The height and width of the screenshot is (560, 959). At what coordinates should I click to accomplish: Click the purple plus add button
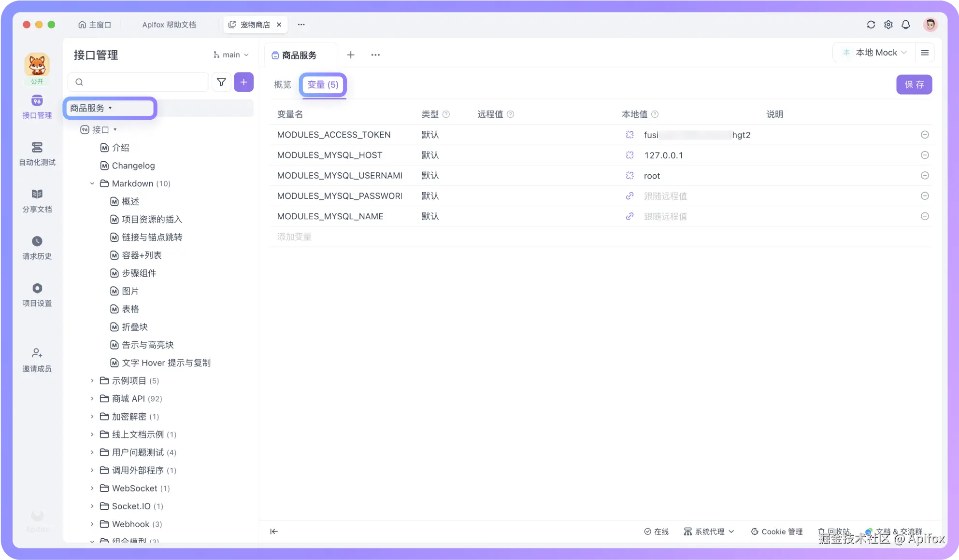pos(243,82)
